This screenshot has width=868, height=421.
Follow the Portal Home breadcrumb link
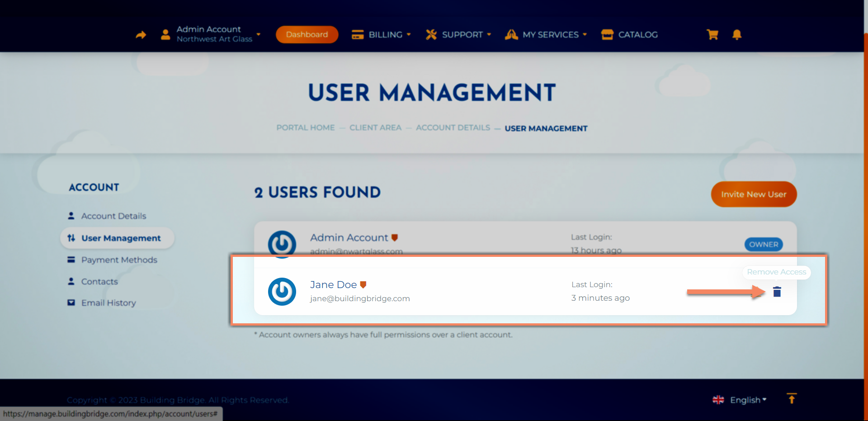[x=306, y=128]
